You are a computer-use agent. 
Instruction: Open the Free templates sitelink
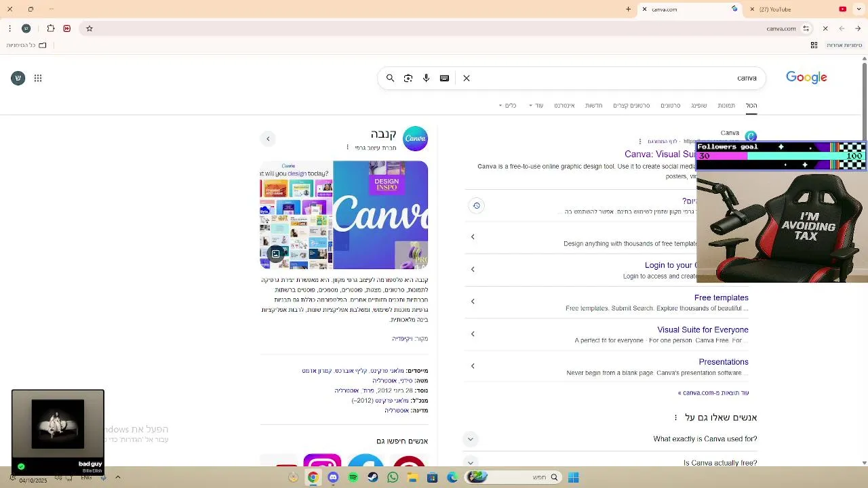721,298
